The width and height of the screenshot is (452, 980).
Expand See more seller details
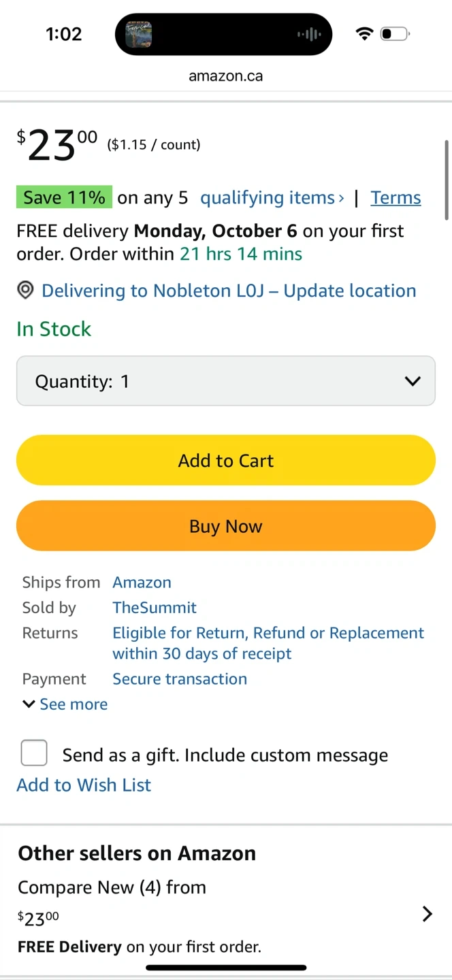[x=65, y=704]
